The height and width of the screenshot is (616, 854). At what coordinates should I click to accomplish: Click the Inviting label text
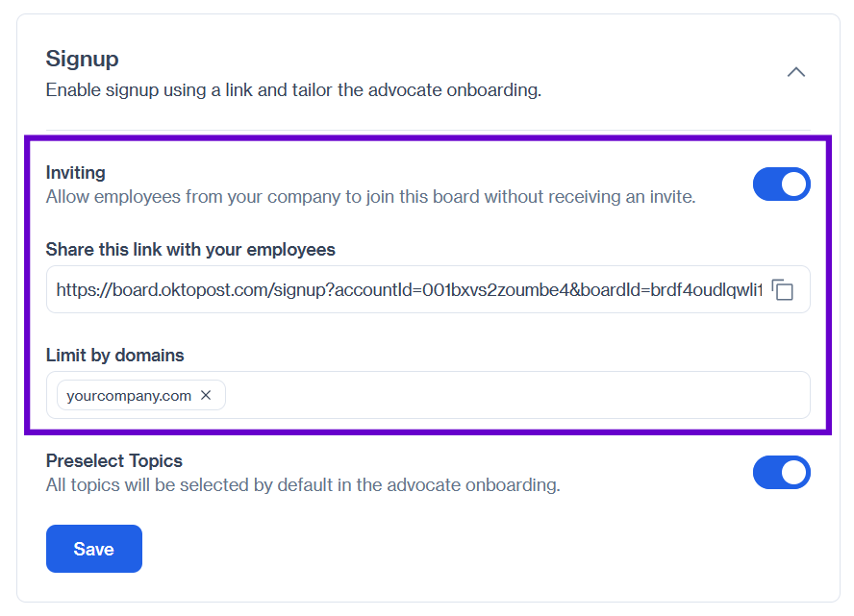tap(76, 173)
